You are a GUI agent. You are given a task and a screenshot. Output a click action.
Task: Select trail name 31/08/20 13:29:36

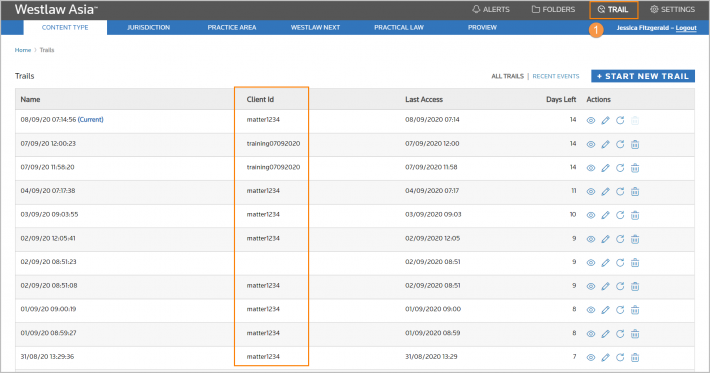(x=47, y=357)
